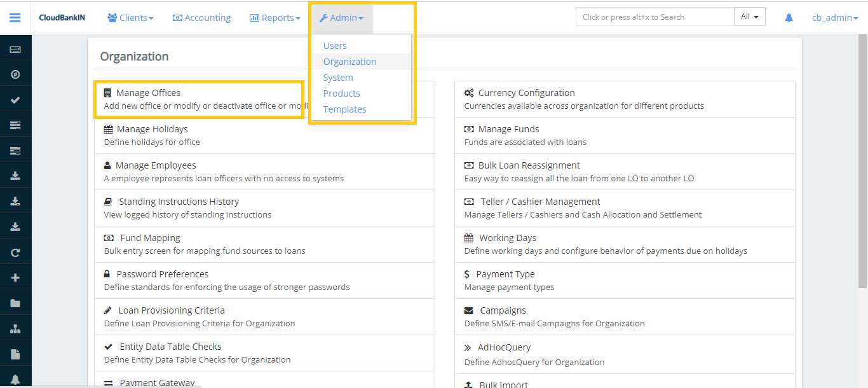Go to Teller / Cashier Management

(x=540, y=202)
